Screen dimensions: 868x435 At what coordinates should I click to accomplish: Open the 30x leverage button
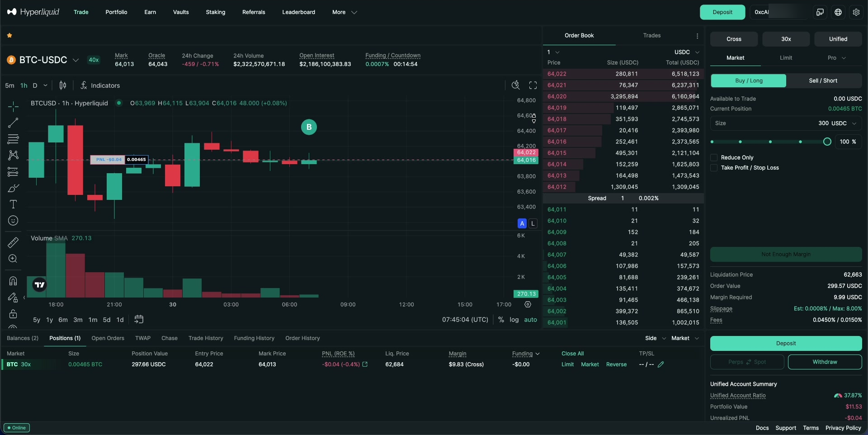786,39
